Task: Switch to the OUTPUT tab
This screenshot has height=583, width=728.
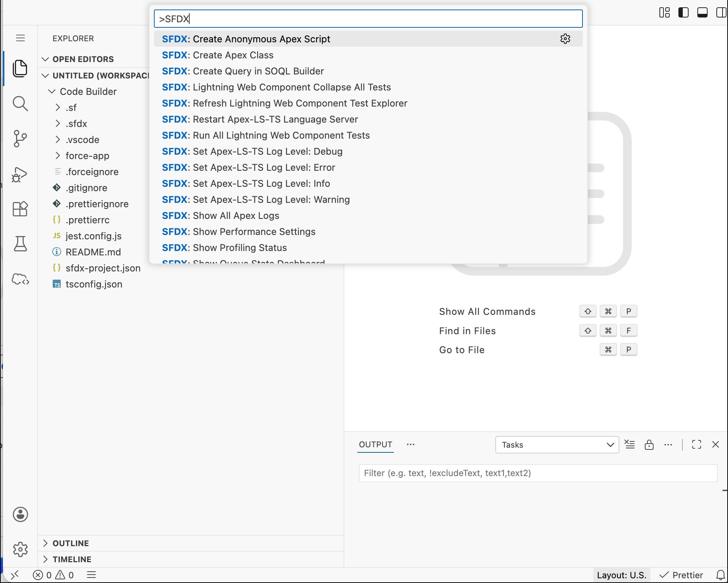Action: (x=375, y=444)
